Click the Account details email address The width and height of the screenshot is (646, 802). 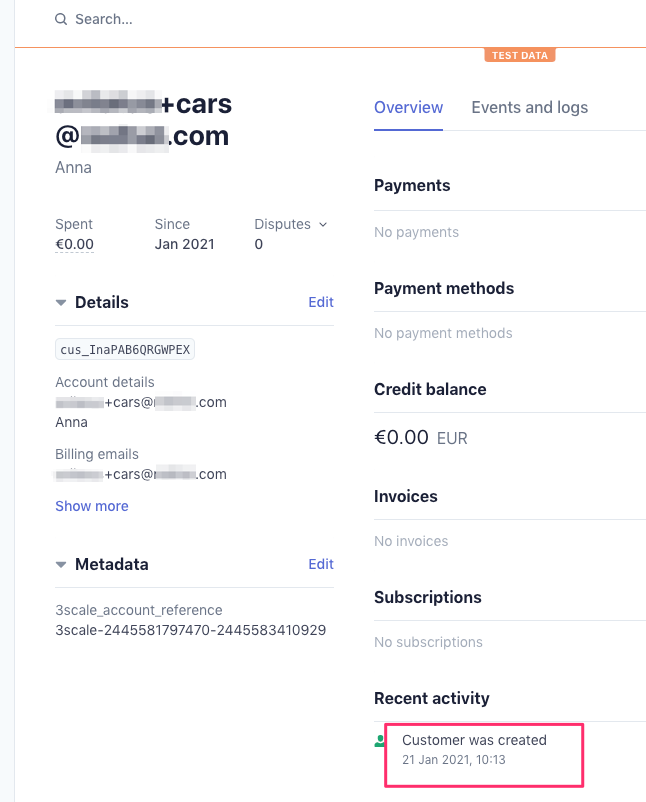(x=141, y=402)
